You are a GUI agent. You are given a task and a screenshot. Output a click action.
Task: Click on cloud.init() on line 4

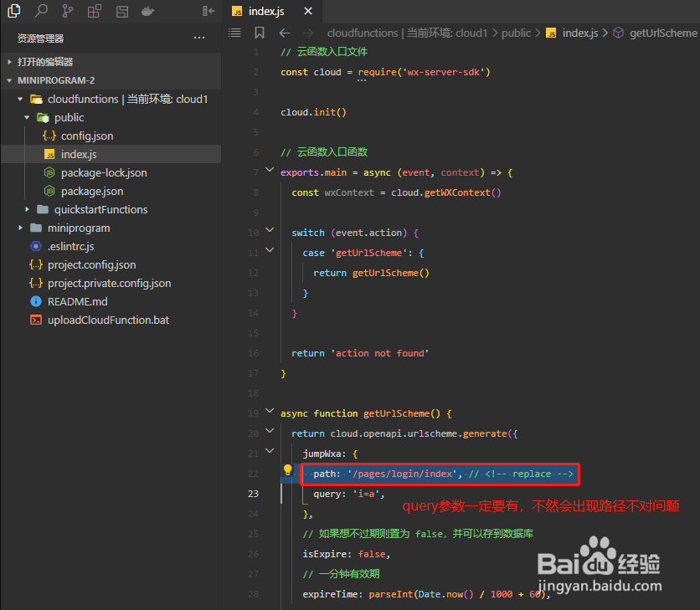coord(313,112)
